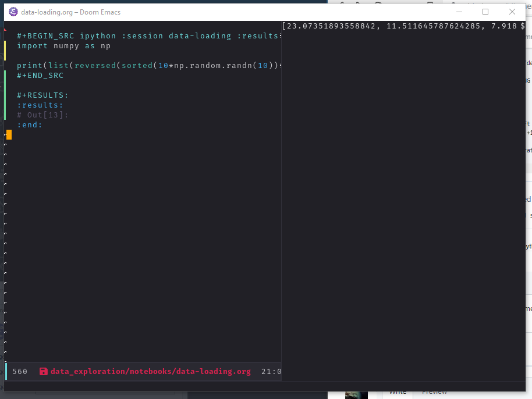Fold the ipython source block at #+BEGIN_SRC
Image resolution: width=532 pixels, height=399 pixels.
tap(44, 35)
